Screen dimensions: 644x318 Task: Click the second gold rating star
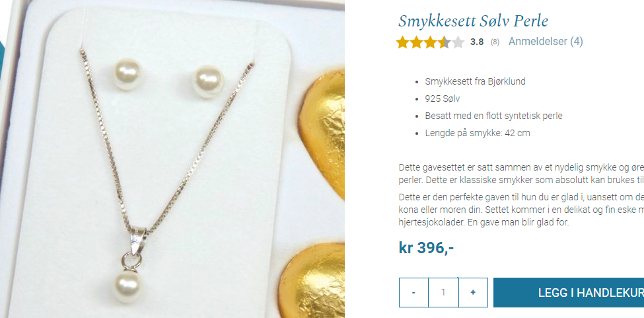(417, 42)
